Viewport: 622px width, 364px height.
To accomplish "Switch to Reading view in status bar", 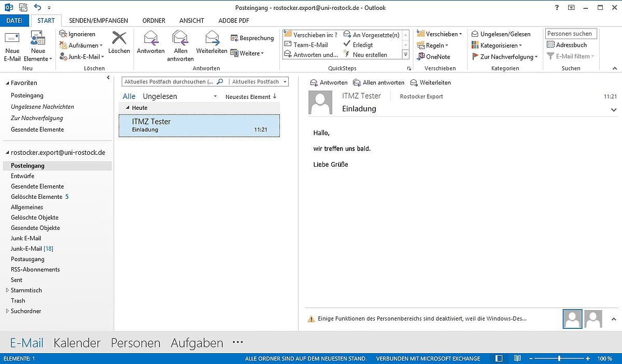I will [517, 358].
